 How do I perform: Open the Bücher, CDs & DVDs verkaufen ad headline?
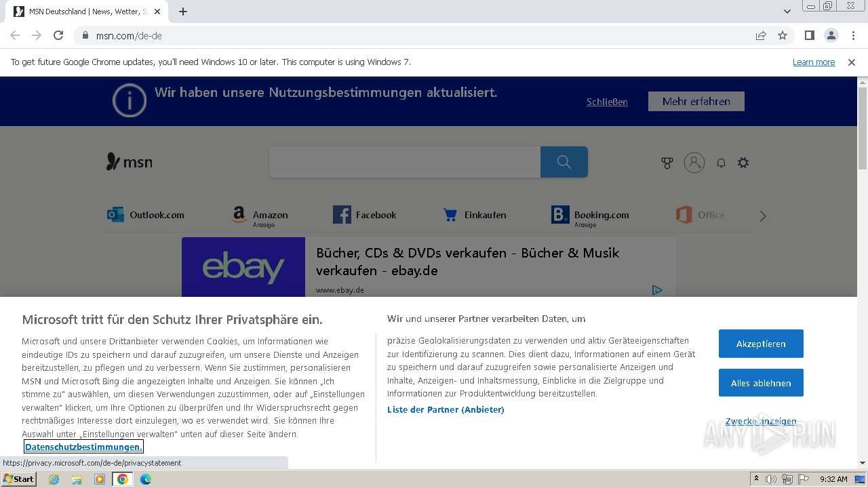tap(468, 262)
